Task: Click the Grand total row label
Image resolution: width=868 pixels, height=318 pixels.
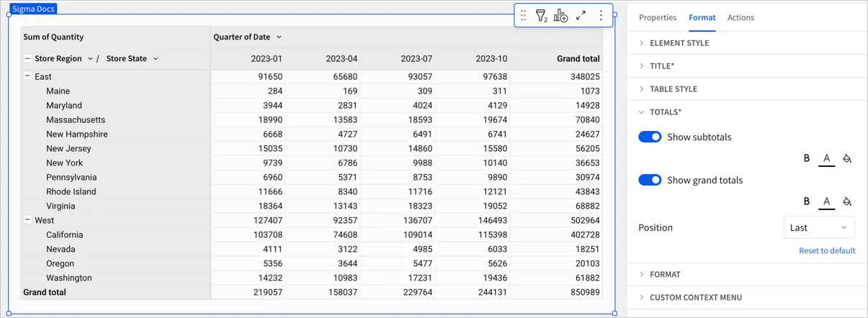Action: point(45,292)
